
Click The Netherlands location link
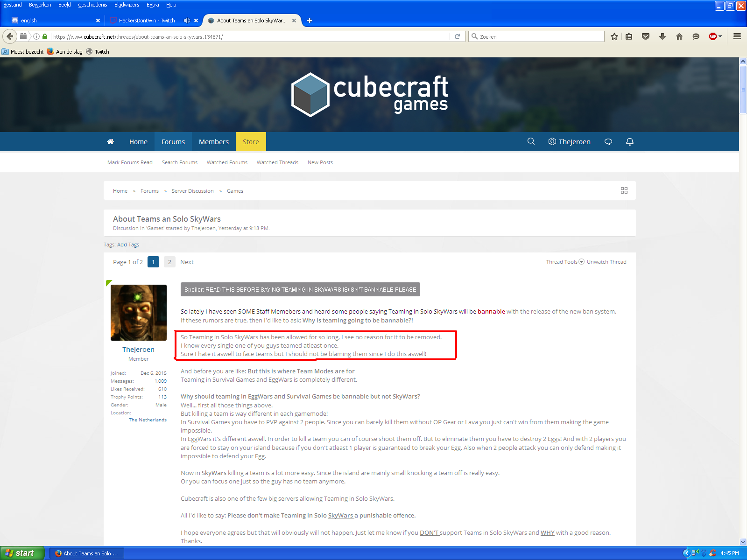(148, 420)
